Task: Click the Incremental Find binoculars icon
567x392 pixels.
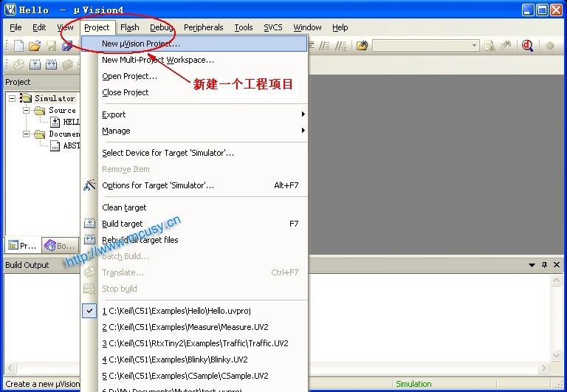Action: click(x=506, y=46)
